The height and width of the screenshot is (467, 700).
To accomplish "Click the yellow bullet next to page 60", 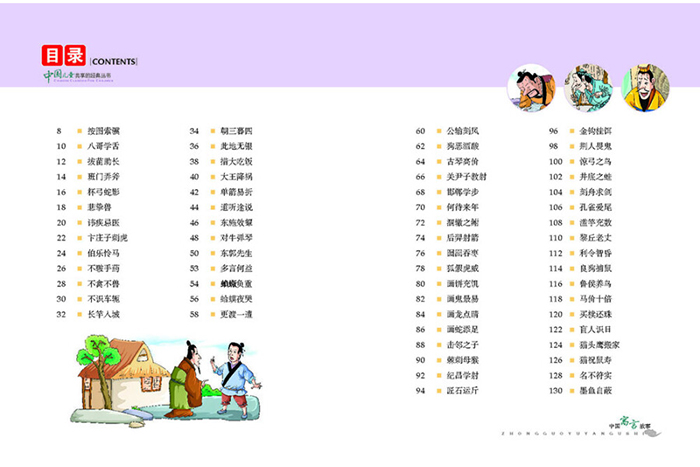I will click(x=439, y=131).
